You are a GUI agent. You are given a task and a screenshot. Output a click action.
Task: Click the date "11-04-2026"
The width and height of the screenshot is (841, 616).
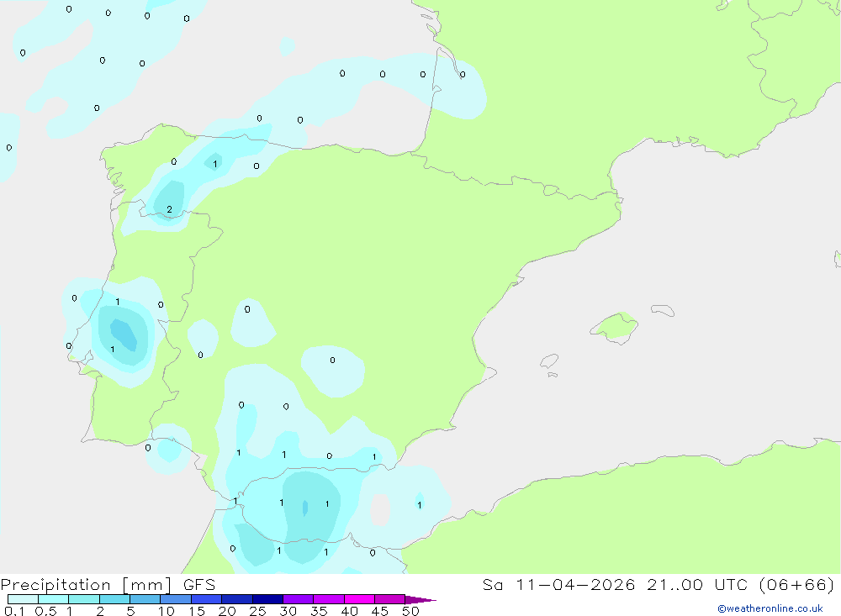coord(575,585)
